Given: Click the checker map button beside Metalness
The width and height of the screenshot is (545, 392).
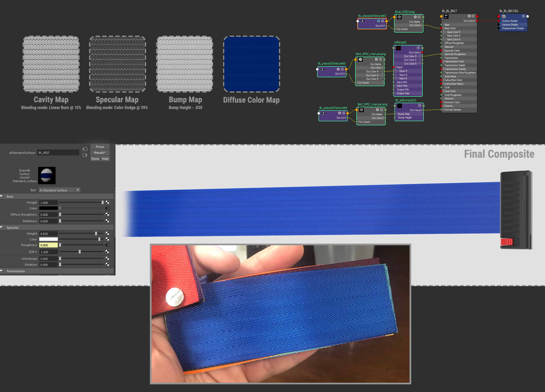Looking at the screenshot, I should pyautogui.click(x=107, y=221).
